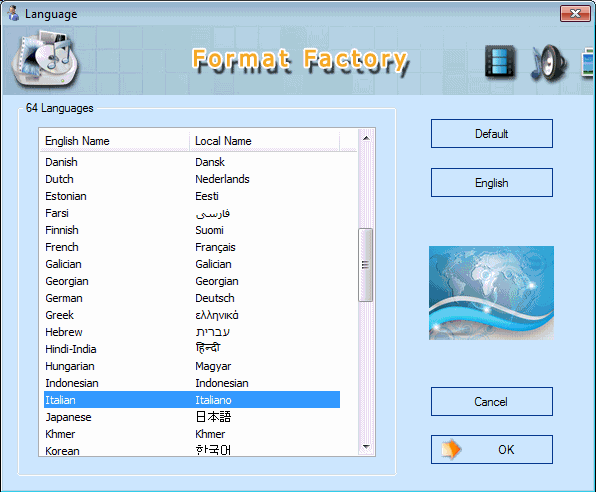Screen dimensions: 596x492
Task: Select Hungarian in the language list
Action: pyautogui.click(x=70, y=366)
